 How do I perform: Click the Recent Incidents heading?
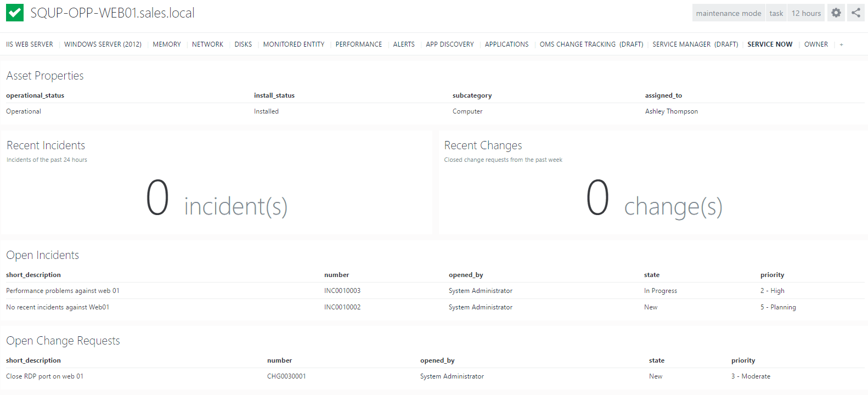click(x=46, y=145)
